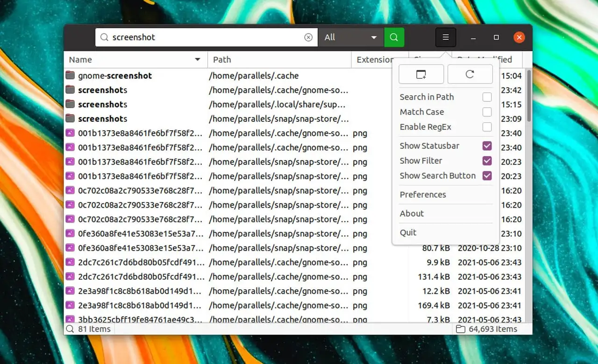
Task: Choose Quit from the menu
Action: point(408,232)
